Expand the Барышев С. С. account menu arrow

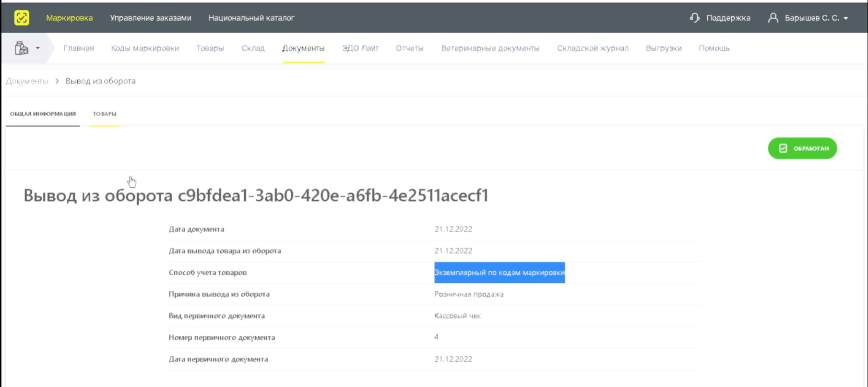coord(846,18)
